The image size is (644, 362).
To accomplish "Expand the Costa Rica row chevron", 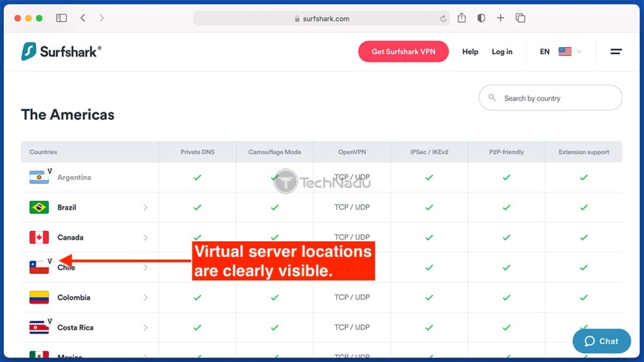I will coord(145,327).
